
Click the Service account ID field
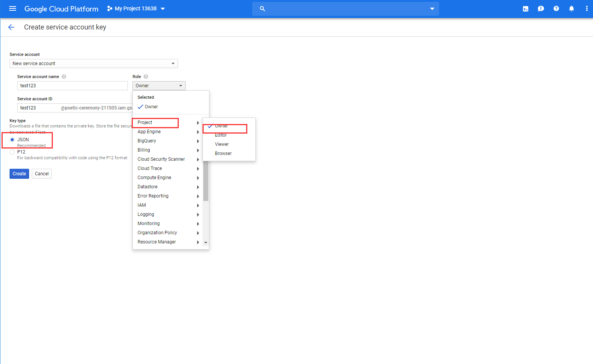tap(75, 108)
